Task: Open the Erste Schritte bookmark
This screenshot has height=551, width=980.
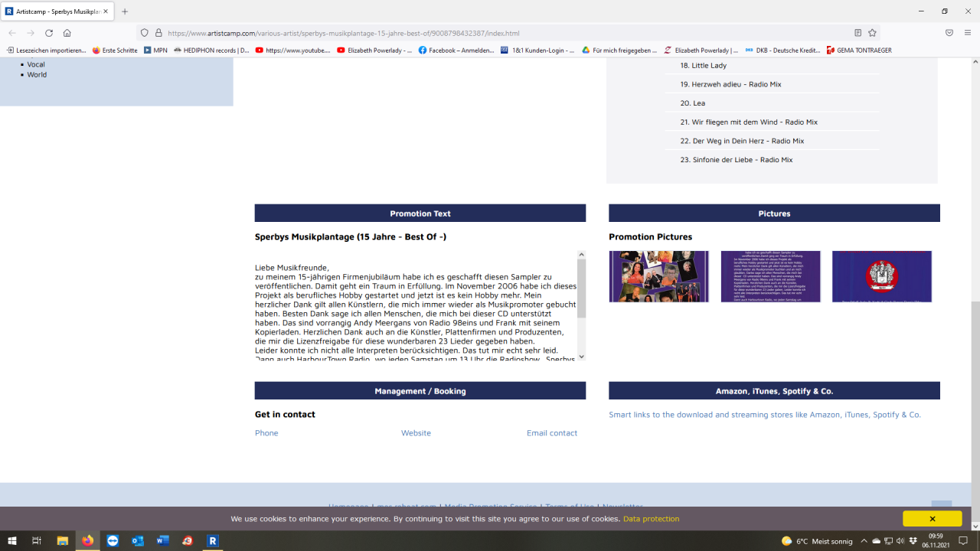Action: 115,51
